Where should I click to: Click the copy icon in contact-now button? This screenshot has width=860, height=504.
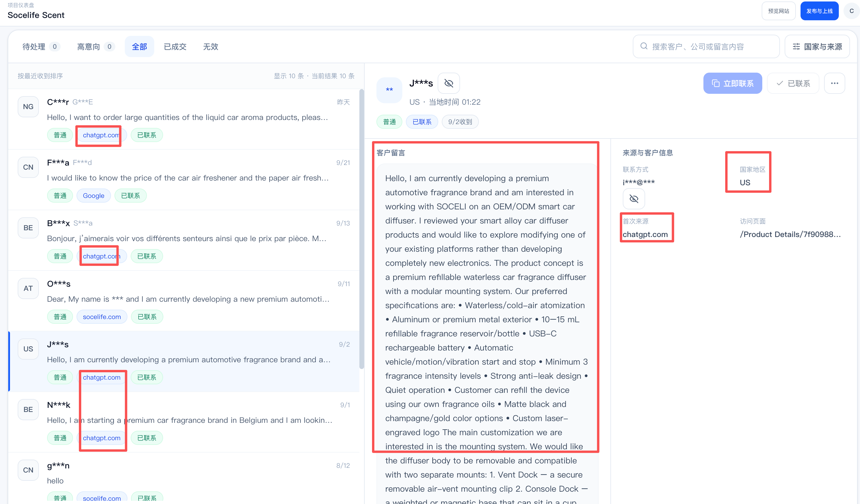(x=715, y=84)
